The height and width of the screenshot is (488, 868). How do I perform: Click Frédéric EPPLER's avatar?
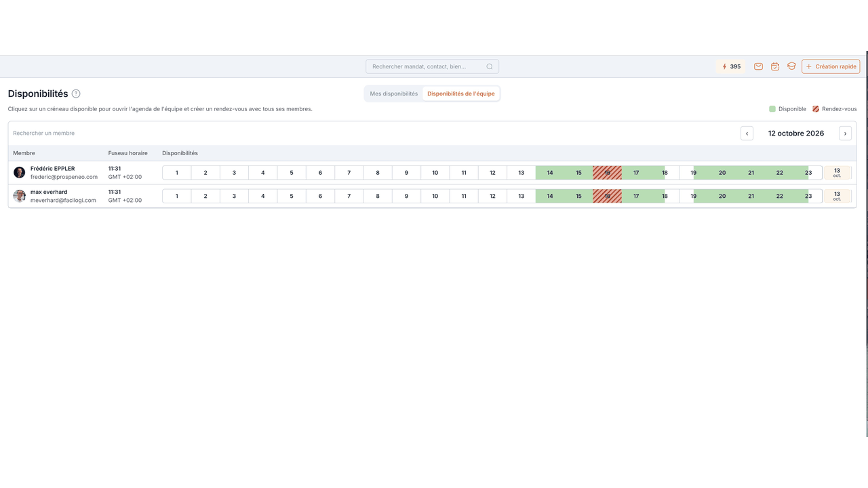click(19, 173)
